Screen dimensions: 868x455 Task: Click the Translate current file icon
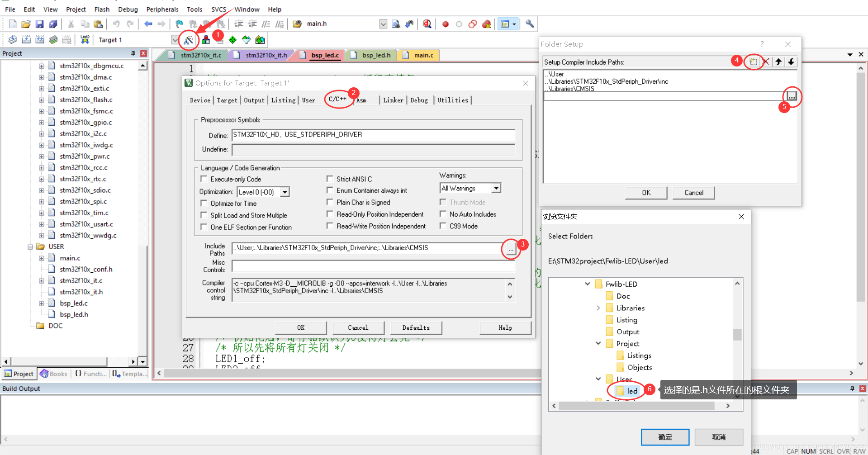click(13, 40)
